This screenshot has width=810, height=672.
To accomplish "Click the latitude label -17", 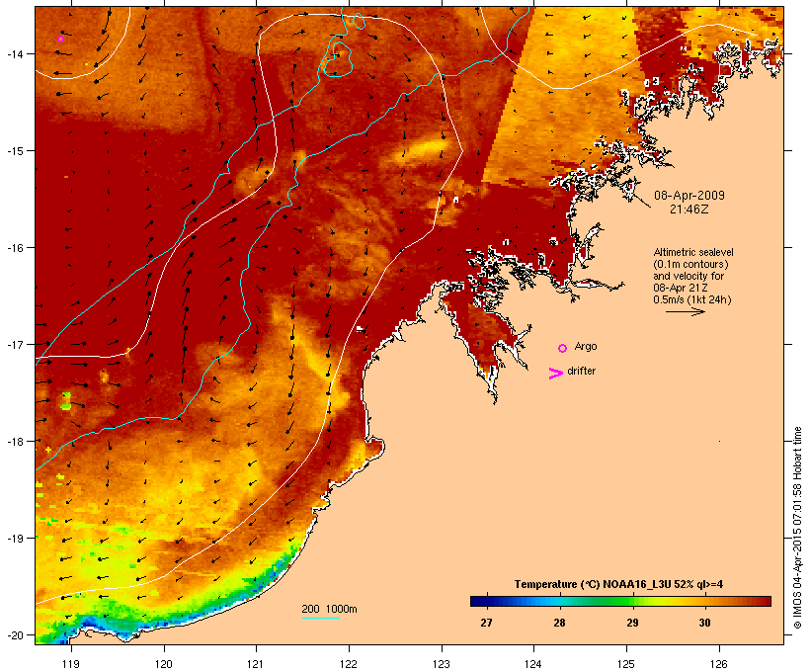I will pyautogui.click(x=14, y=344).
